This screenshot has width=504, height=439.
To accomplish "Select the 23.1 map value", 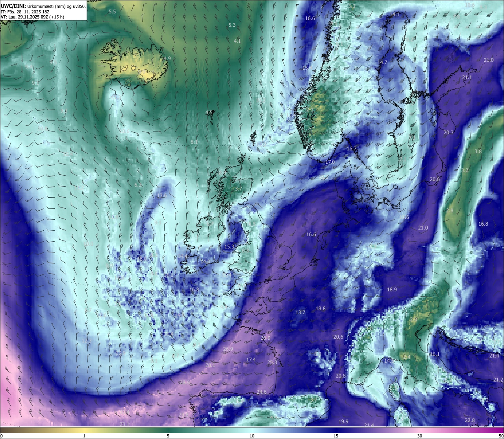I will coord(124,424).
